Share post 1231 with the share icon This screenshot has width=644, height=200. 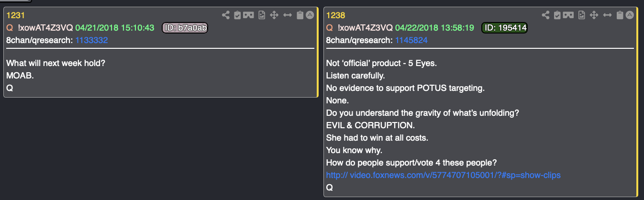(226, 15)
